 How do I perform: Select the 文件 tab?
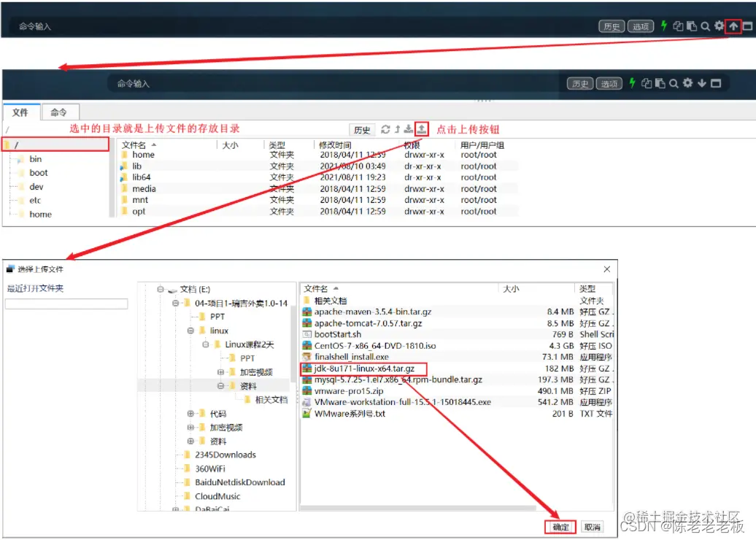point(21,112)
